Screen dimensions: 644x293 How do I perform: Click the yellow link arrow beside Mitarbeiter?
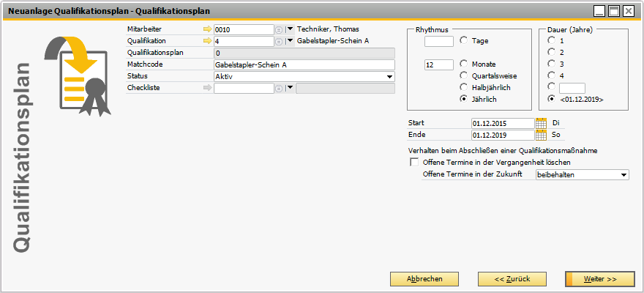tap(207, 29)
